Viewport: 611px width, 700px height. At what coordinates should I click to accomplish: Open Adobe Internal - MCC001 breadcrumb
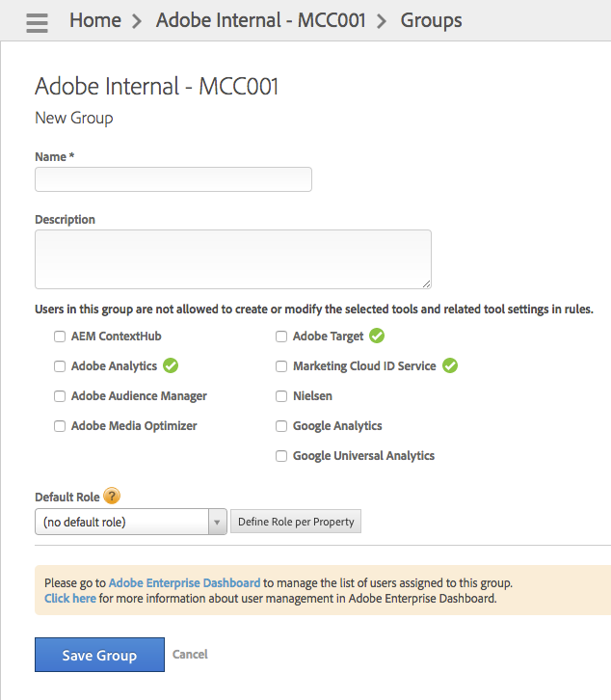click(261, 20)
